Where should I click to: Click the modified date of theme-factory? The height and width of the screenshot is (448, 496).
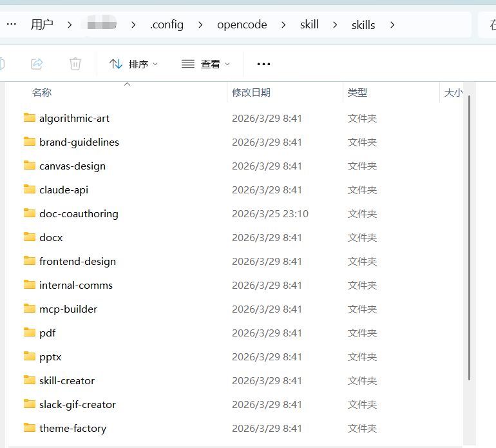[267, 429]
